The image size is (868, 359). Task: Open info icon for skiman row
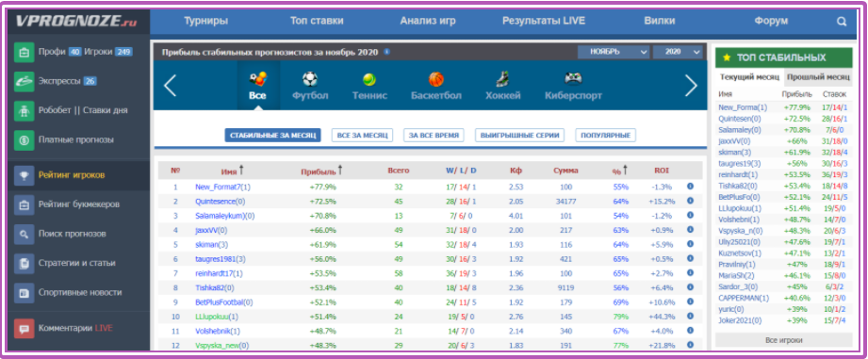click(x=690, y=244)
